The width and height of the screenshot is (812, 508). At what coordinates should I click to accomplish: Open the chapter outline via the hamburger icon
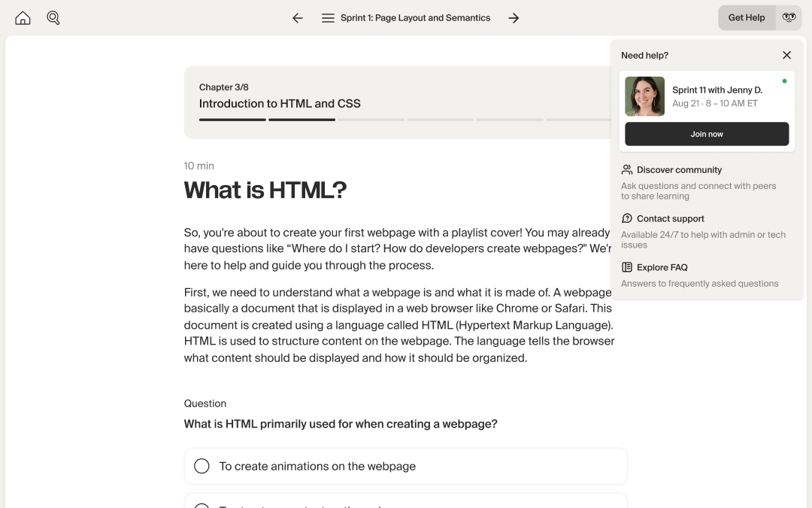[329, 17]
